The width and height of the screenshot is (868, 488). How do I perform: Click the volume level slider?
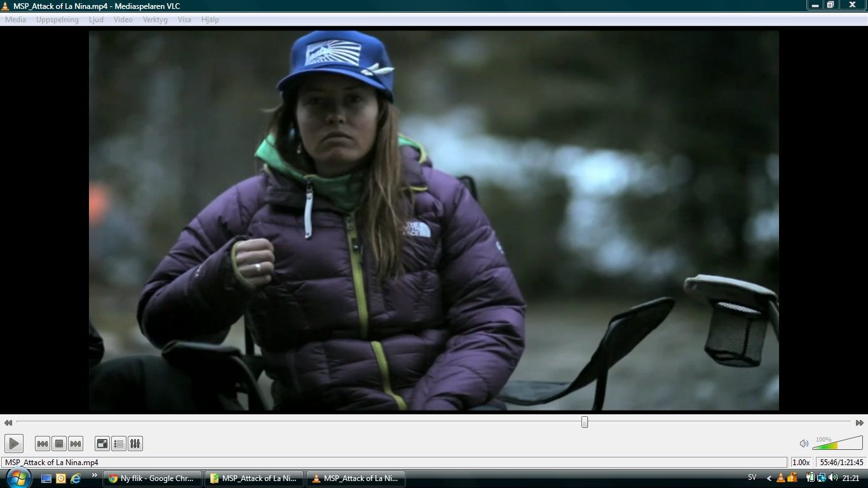point(837,443)
